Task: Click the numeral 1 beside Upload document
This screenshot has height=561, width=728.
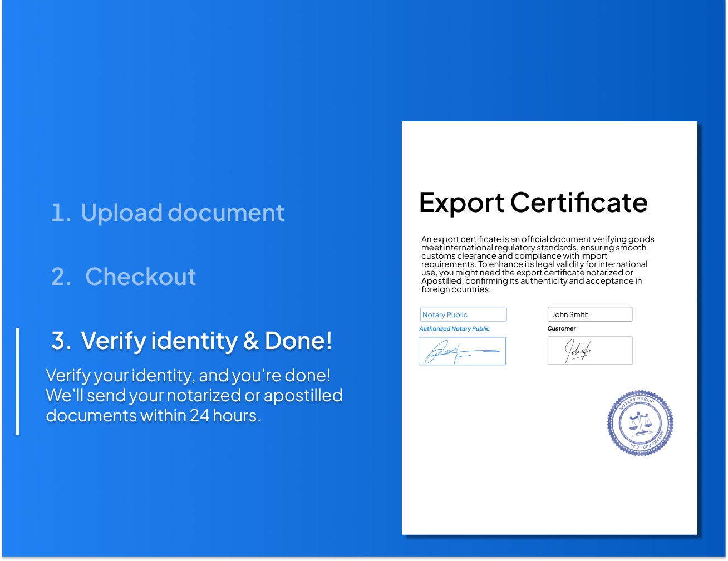Action: 60,213
